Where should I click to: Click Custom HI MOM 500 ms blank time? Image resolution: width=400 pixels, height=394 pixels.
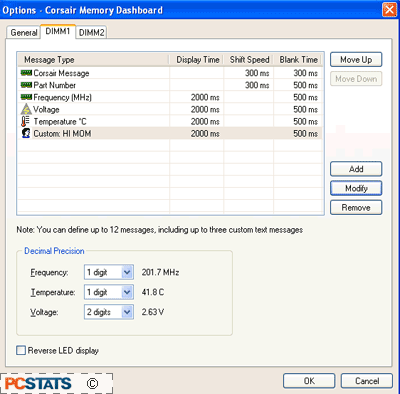pos(305,133)
